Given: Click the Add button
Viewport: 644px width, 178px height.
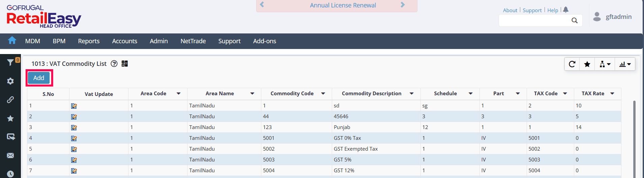Looking at the screenshot, I should (x=39, y=78).
